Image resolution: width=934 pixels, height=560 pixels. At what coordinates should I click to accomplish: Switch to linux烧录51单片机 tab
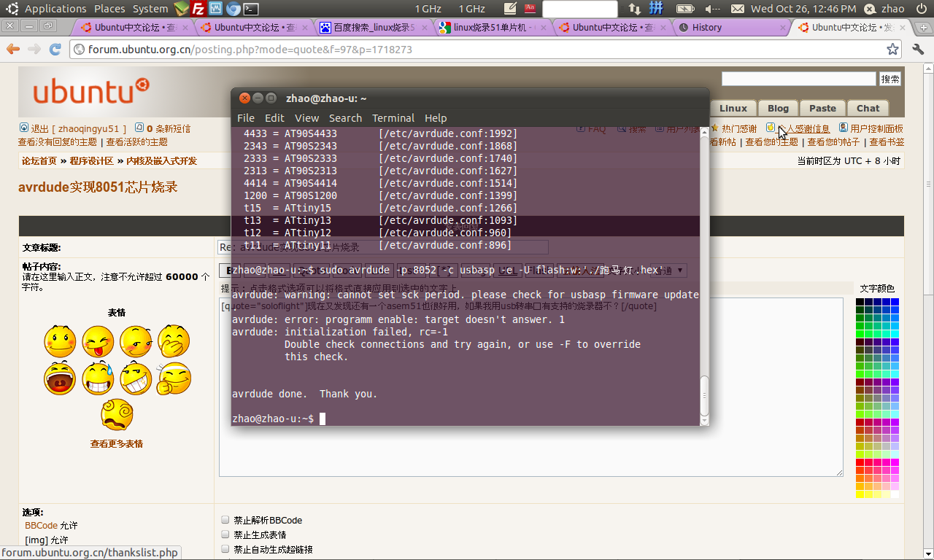pyautogui.click(x=493, y=28)
